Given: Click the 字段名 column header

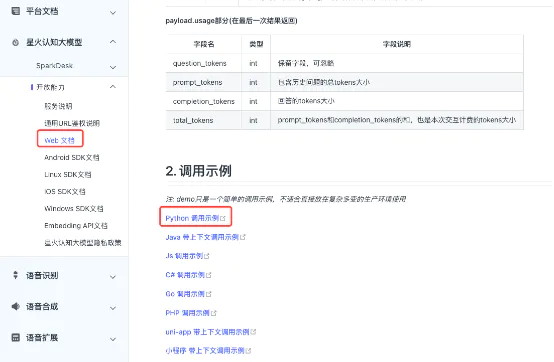Looking at the screenshot, I should coord(204,44).
